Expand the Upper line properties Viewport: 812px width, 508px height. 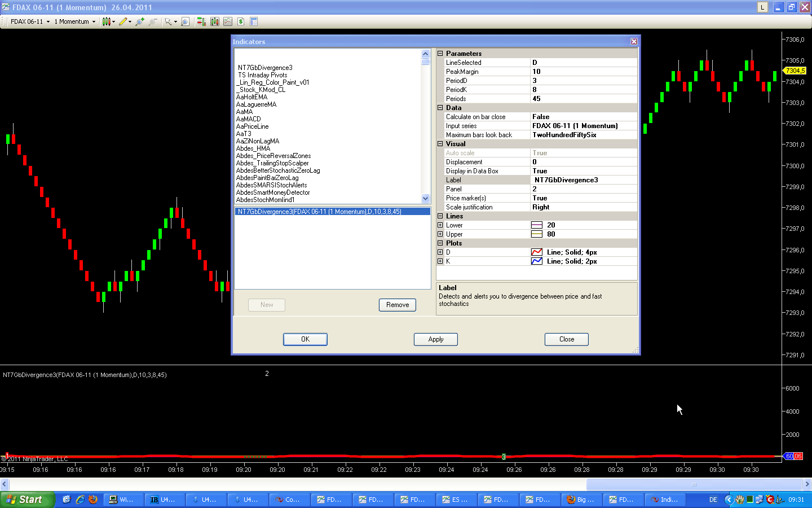(x=440, y=234)
